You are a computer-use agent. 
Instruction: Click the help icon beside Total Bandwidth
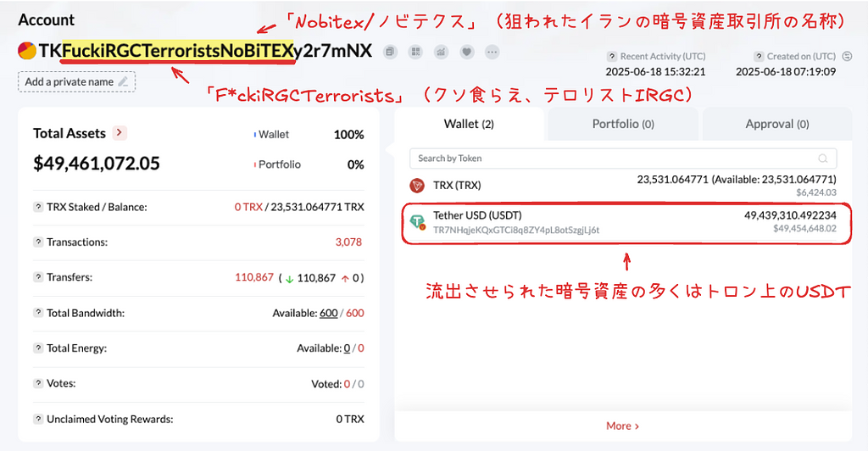pos(38,313)
